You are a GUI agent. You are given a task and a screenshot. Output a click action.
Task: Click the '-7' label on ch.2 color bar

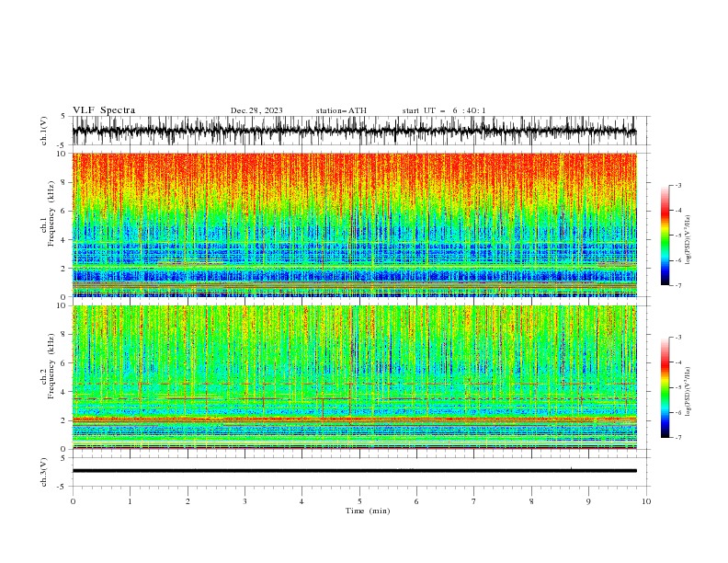click(x=677, y=437)
